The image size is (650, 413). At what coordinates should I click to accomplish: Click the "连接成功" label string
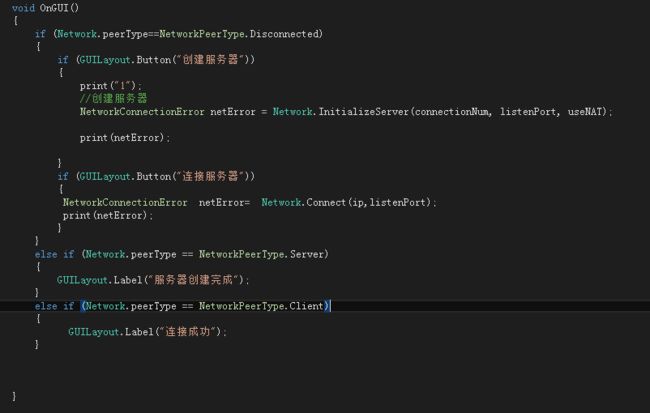[x=187, y=332]
